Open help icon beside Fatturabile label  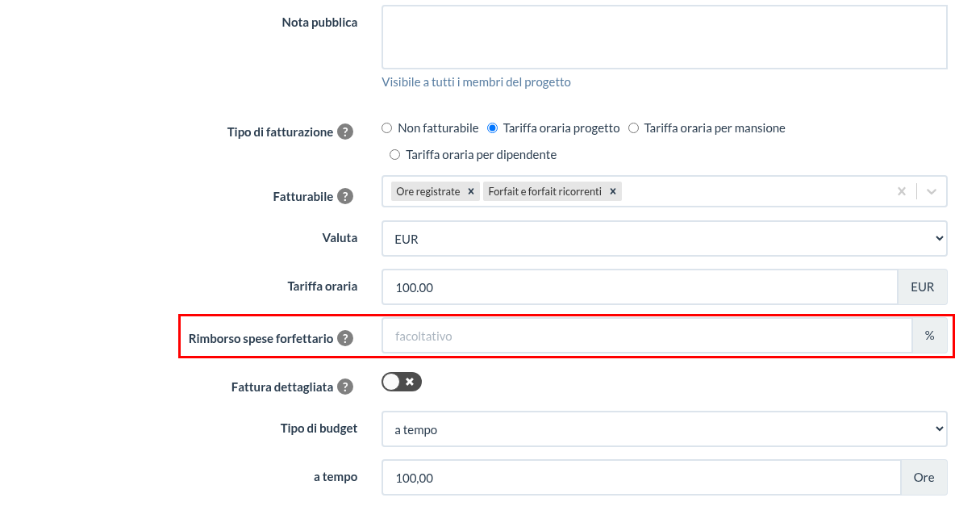click(x=345, y=196)
